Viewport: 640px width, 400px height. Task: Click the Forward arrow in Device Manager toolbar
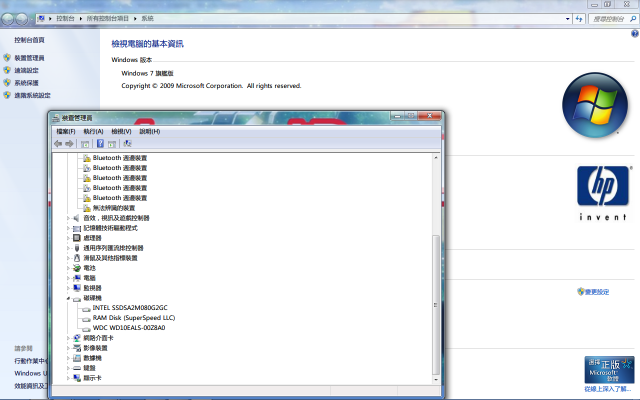pos(69,144)
